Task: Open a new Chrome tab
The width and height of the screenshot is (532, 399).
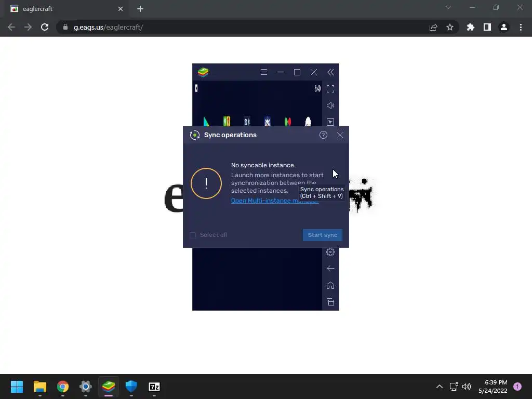Action: coord(140,9)
